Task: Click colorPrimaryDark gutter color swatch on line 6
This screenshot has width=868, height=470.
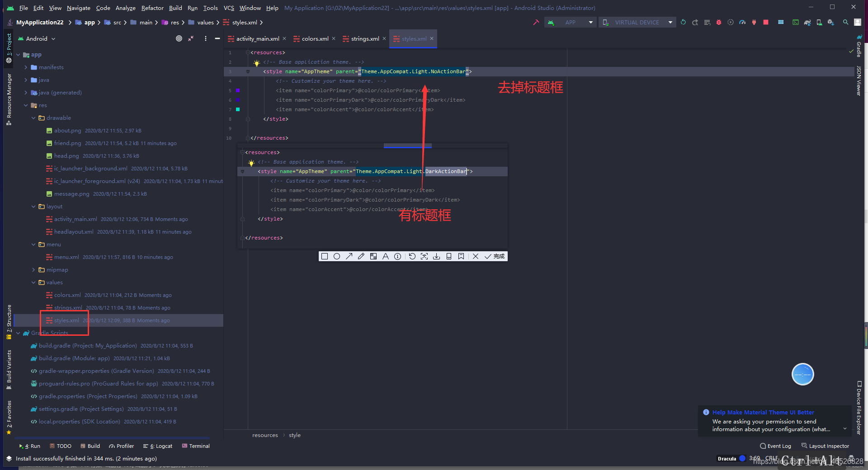Action: (x=238, y=100)
